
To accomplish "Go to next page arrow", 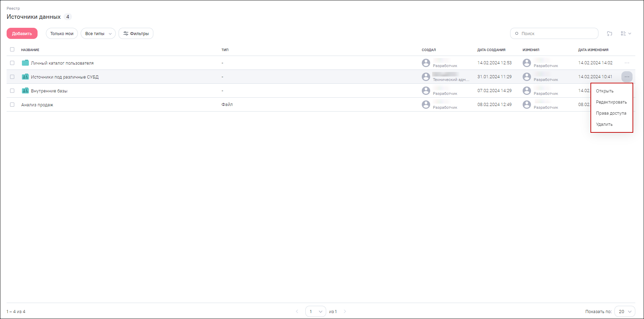I will [x=345, y=311].
